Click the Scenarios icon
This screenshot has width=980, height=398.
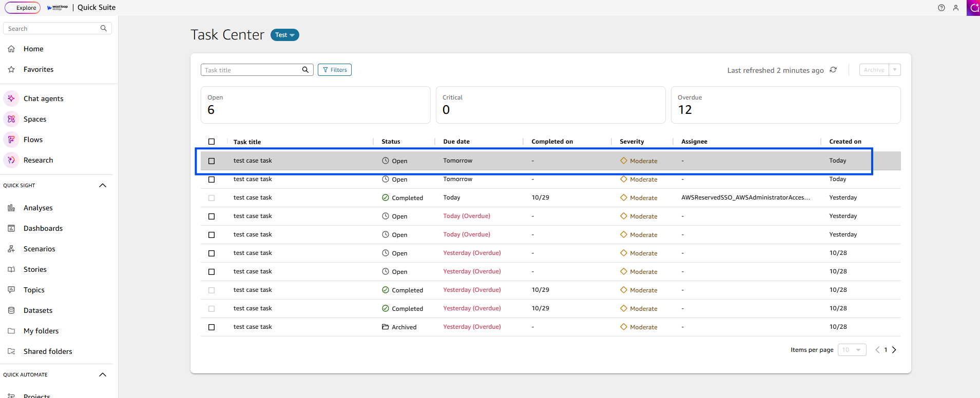(x=11, y=249)
